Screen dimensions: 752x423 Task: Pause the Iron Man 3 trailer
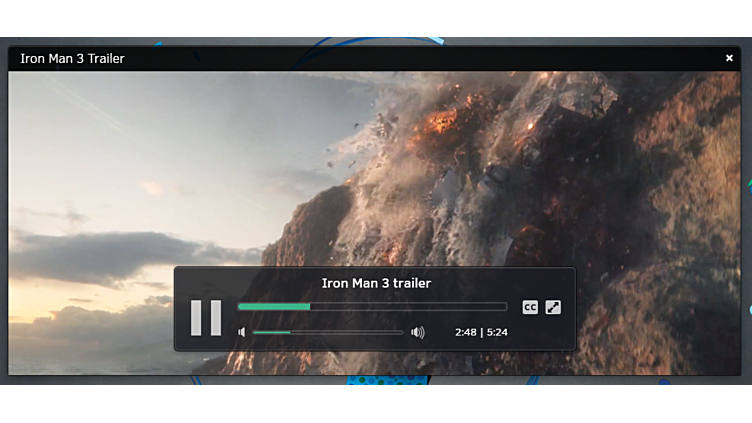coord(206,318)
